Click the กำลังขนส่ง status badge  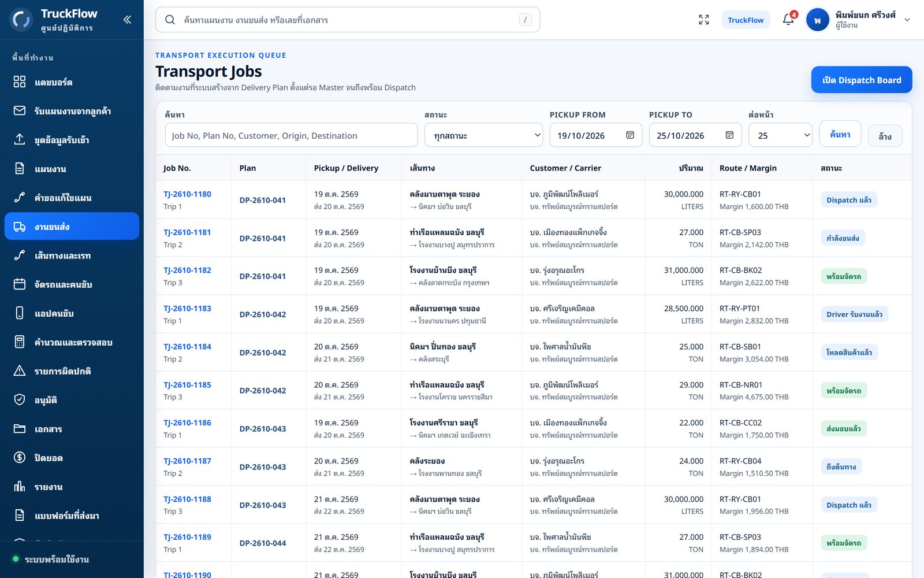coord(843,238)
